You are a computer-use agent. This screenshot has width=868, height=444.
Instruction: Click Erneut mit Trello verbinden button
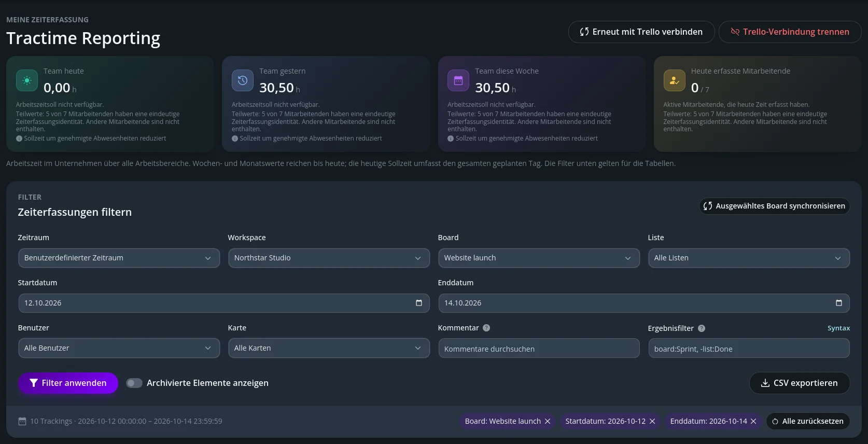641,32
